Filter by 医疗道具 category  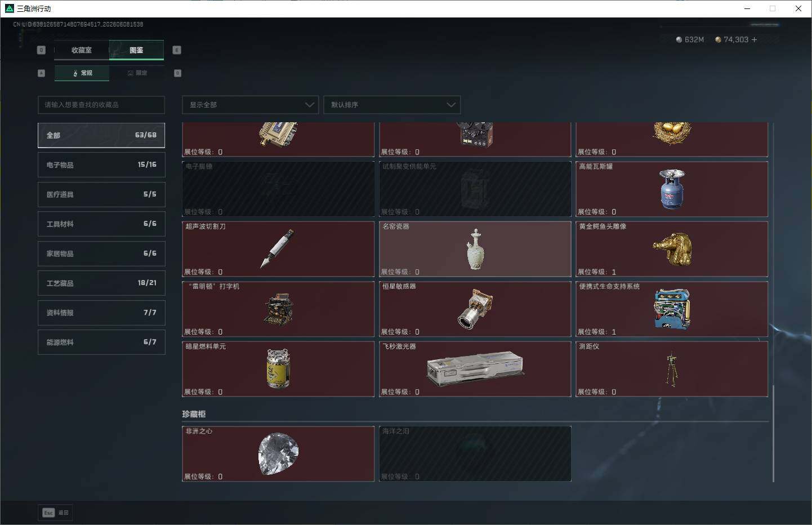tap(101, 194)
